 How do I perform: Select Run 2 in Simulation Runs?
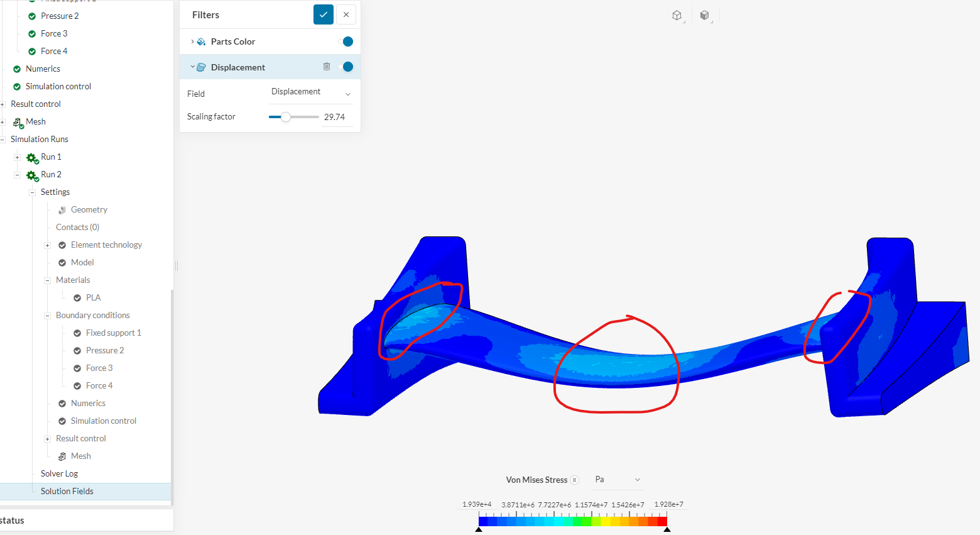[x=51, y=175]
